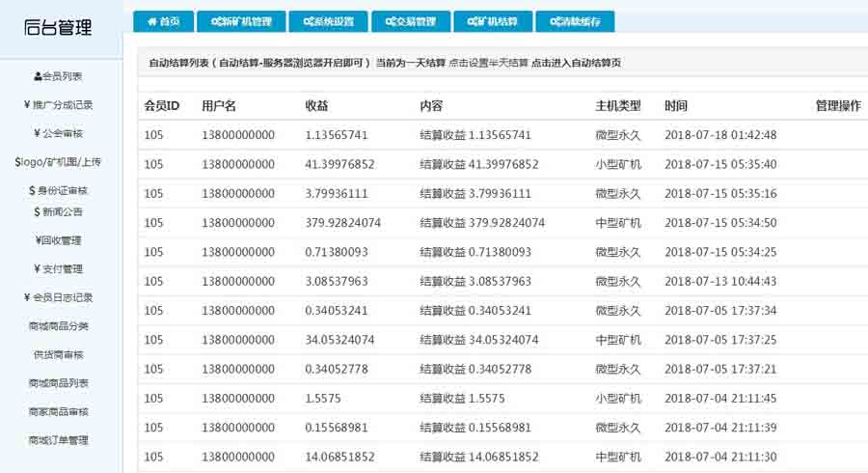Click the gears icon on 新矿机管理

[215, 21]
